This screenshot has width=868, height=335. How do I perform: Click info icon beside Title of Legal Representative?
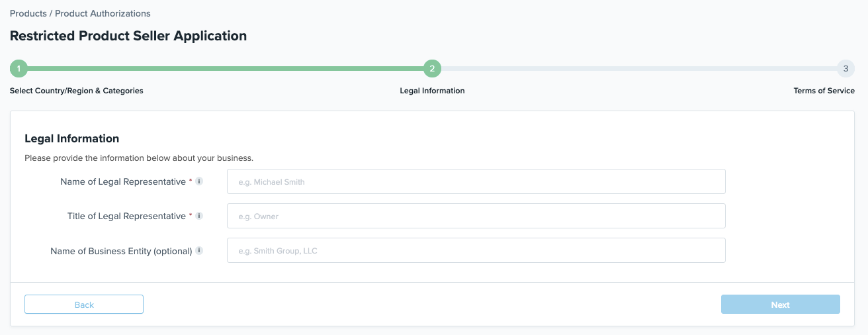pyautogui.click(x=199, y=216)
